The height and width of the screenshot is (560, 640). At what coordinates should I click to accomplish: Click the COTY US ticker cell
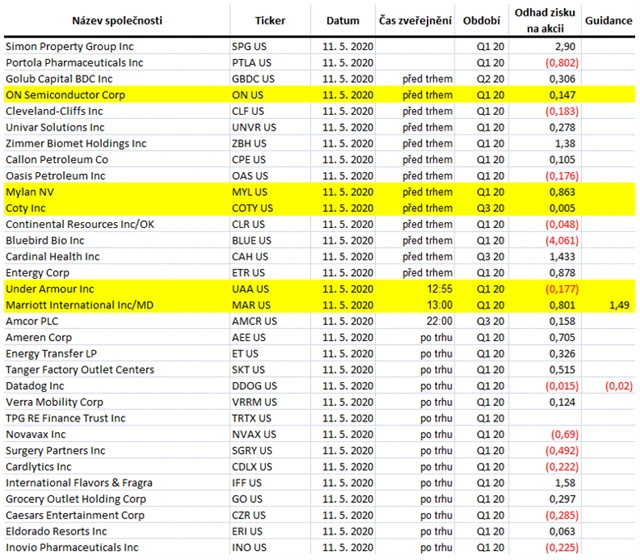[x=252, y=206]
